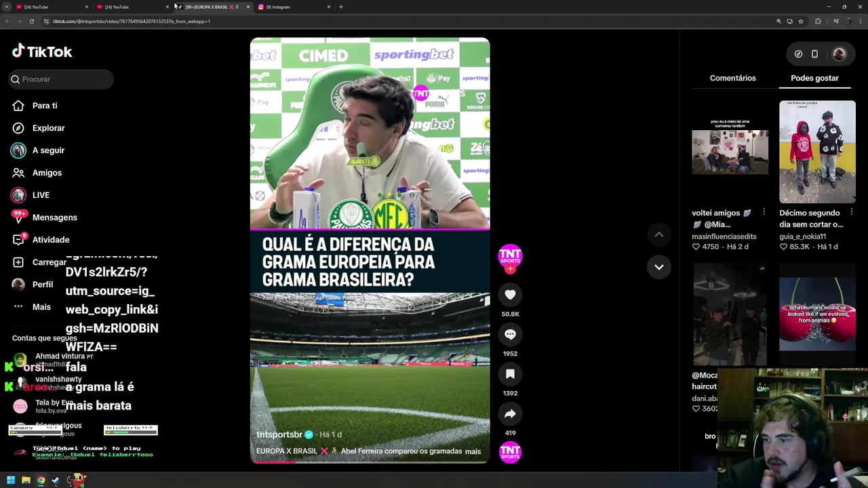Expand the caption with 'mais'

tap(473, 451)
